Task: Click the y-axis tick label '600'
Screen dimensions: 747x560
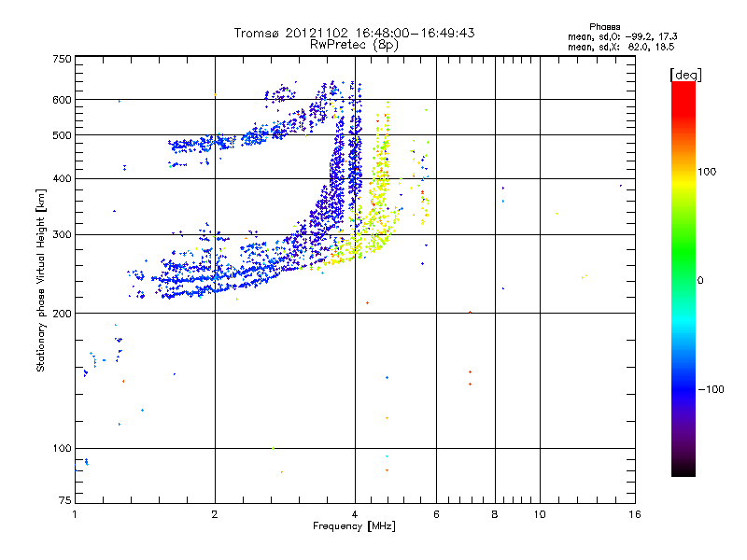Action: (63, 100)
